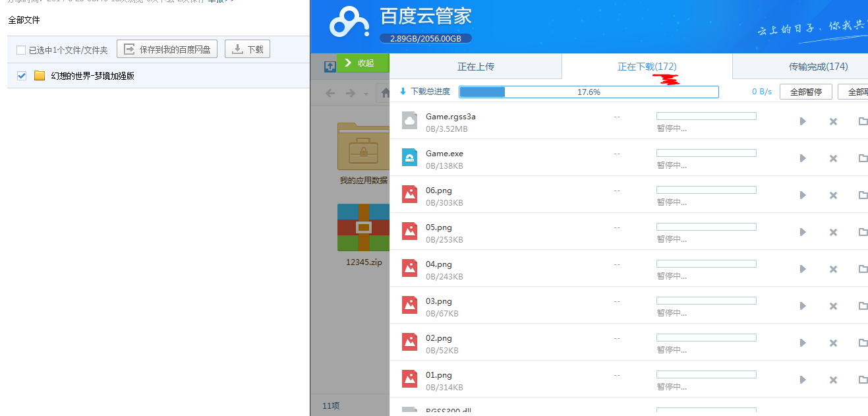Cancel the 01.png download
868x416 pixels.
(833, 380)
